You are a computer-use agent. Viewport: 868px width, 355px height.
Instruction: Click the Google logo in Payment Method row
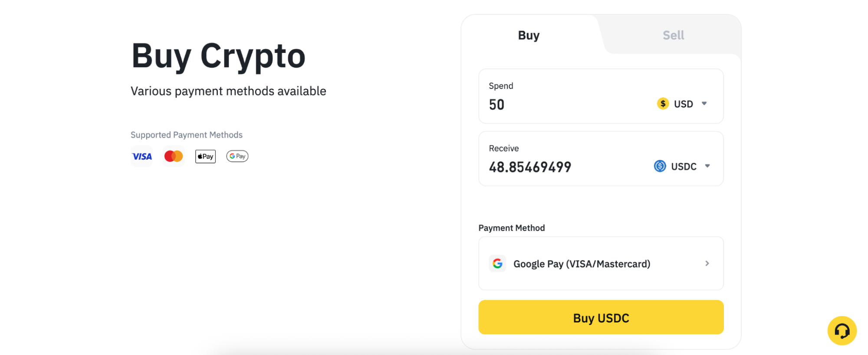coord(497,263)
